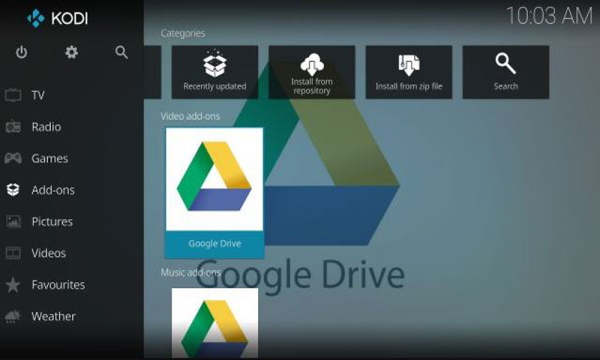This screenshot has height=360, width=600.
Task: Open settings via the gear icon
Action: click(71, 52)
